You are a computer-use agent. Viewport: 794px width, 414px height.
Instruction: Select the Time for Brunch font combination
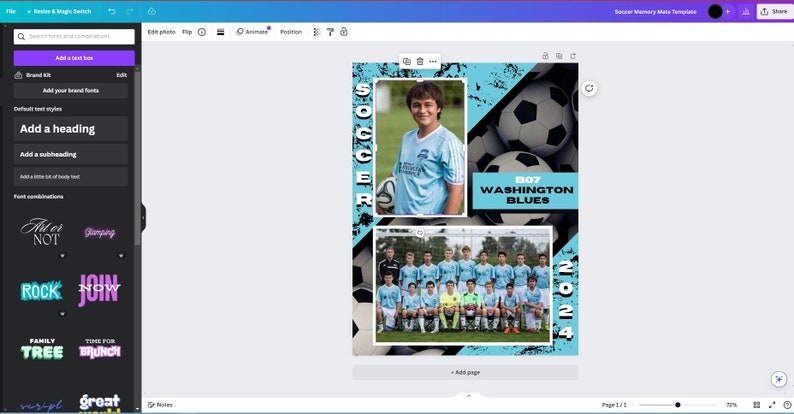click(100, 348)
